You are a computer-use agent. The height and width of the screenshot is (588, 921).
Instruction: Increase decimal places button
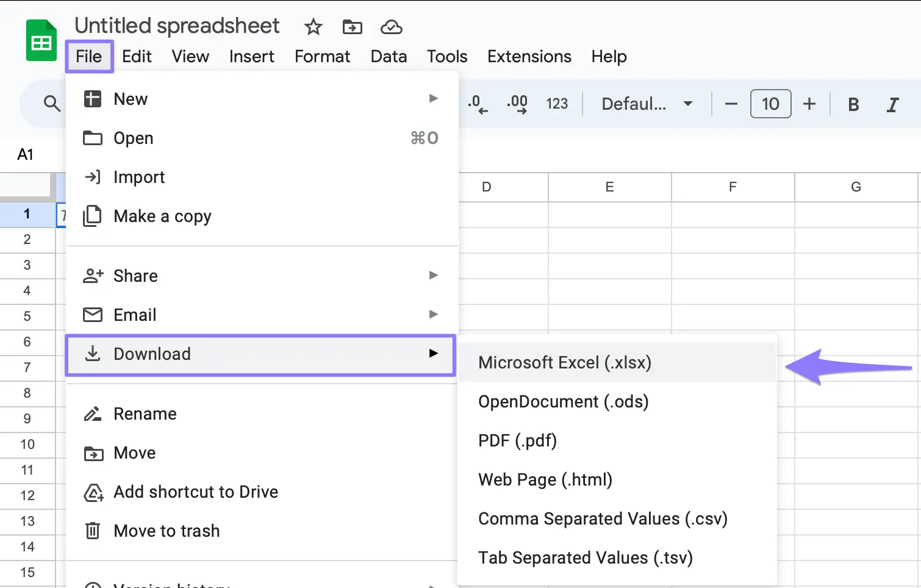tap(517, 104)
